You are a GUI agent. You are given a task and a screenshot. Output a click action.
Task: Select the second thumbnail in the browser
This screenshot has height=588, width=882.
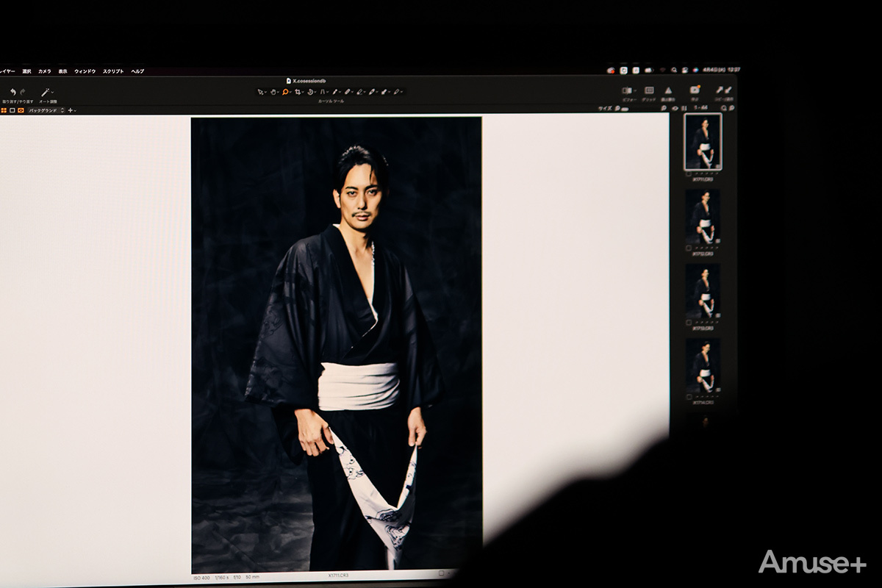(703, 218)
